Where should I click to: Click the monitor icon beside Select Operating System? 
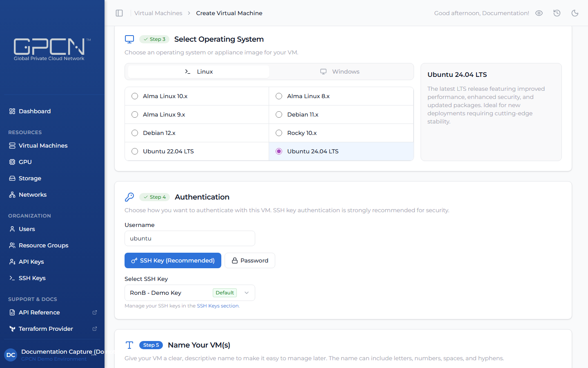[129, 39]
